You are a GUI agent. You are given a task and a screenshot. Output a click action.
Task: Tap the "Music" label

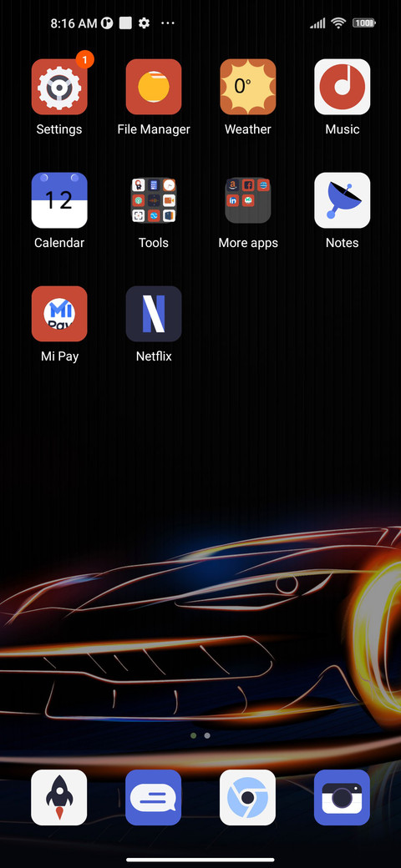[x=343, y=129]
